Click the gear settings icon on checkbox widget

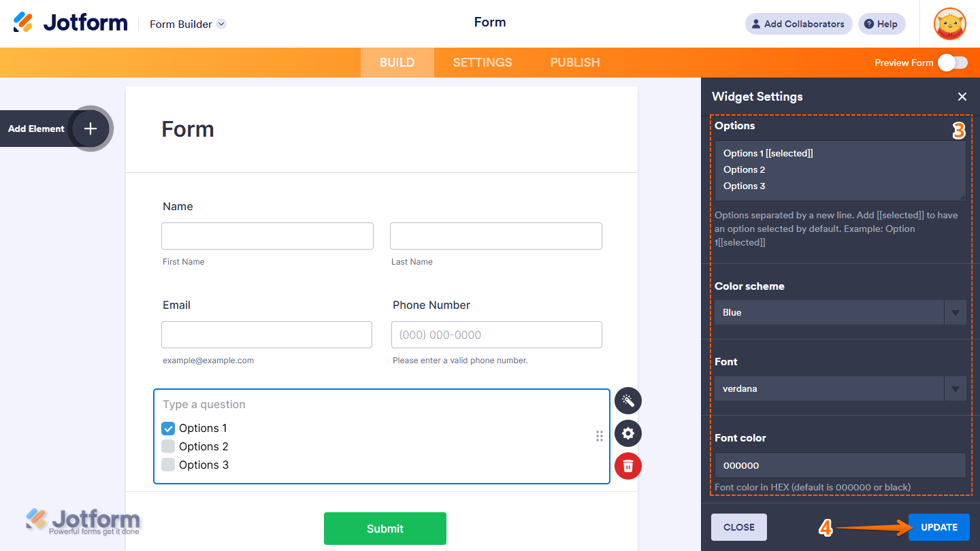click(x=627, y=433)
